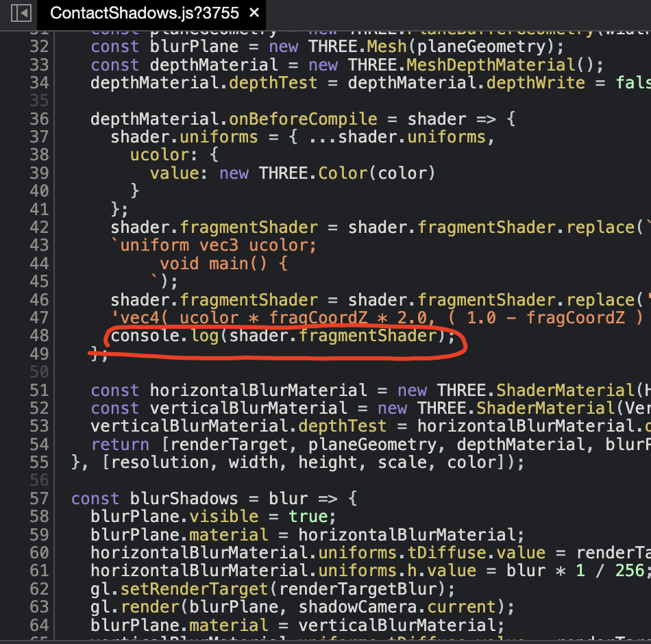Viewport: 651px width, 644px height.
Task: Click 'Color' in THREE.Color(color)
Action: (x=343, y=173)
